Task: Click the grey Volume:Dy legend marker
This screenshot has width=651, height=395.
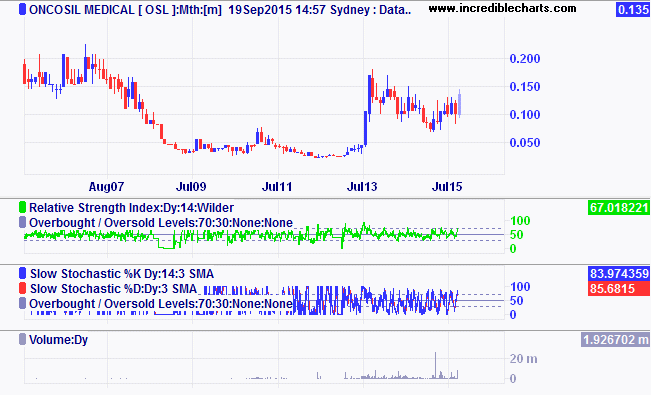Action: pyautogui.click(x=22, y=339)
